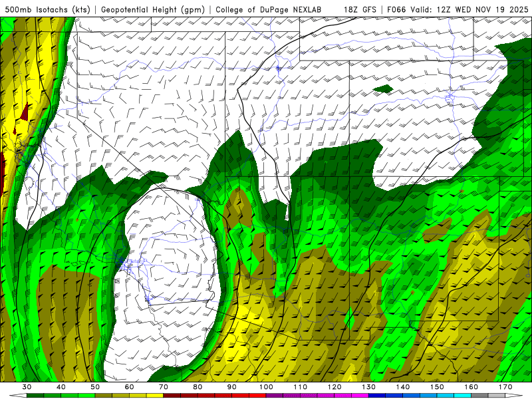This screenshot has height=399, width=532.
Task: Click the "500mb Isotachs (kts)" title text
Action: pyautogui.click(x=48, y=9)
